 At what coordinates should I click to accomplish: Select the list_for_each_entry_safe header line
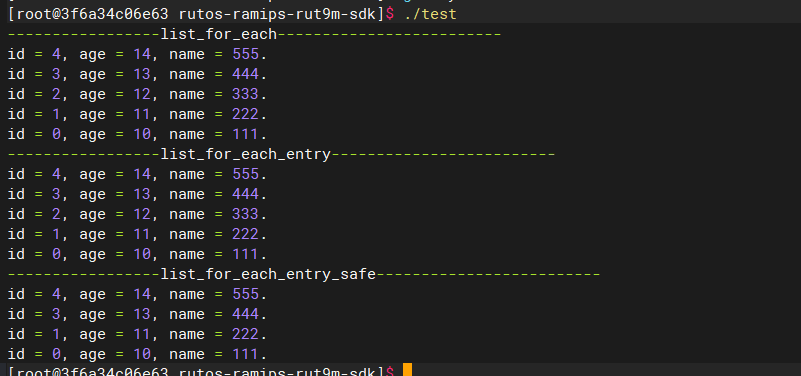click(304, 274)
